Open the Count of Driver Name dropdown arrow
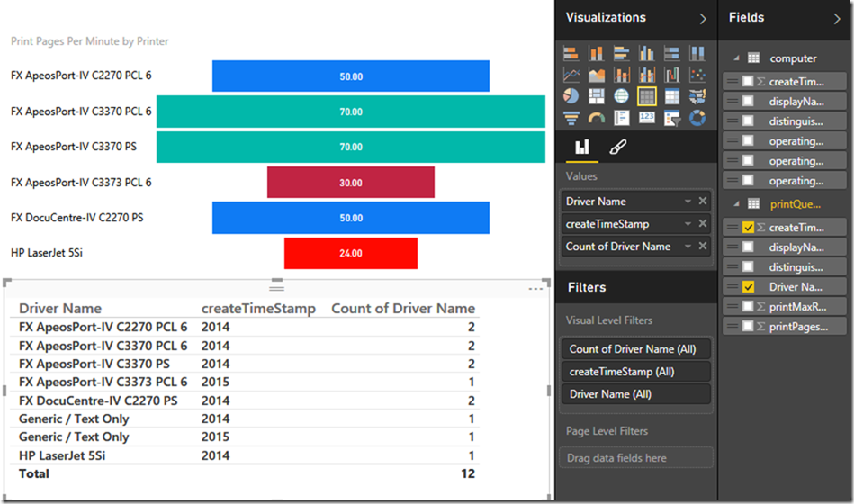The image size is (854, 504). [x=688, y=247]
